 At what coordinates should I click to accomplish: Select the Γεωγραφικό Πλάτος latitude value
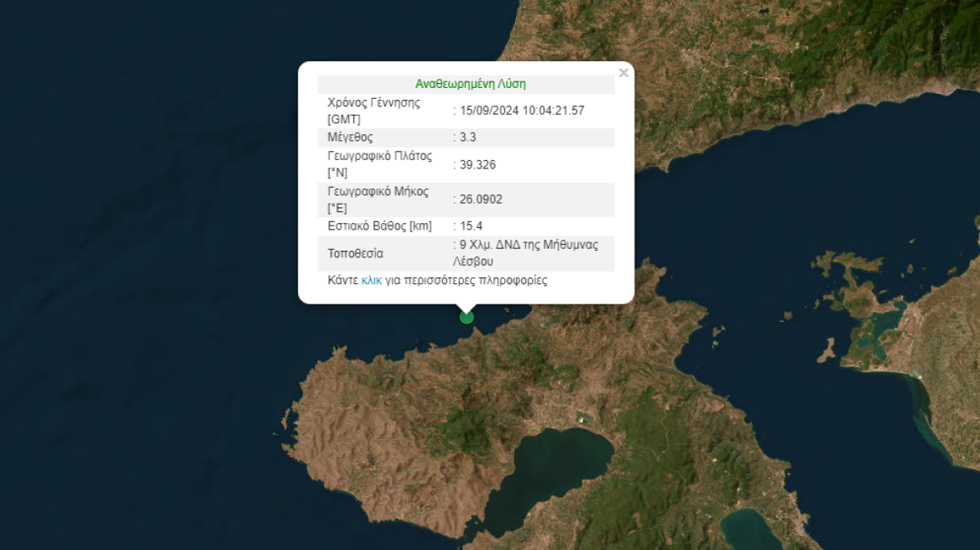pyautogui.click(x=478, y=164)
